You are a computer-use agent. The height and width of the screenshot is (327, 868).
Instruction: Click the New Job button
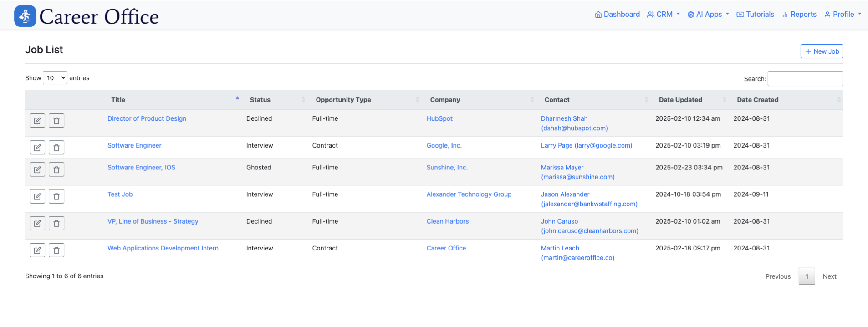pyautogui.click(x=822, y=51)
